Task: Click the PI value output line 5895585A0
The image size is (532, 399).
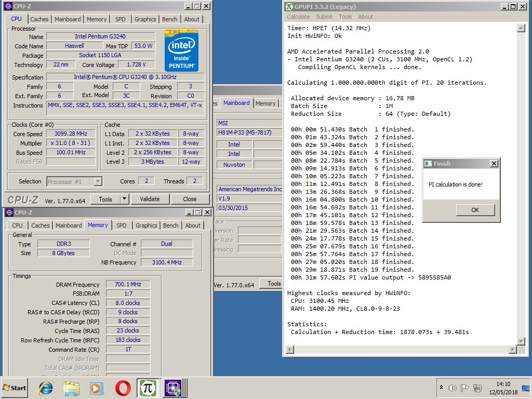Action: pos(370,277)
